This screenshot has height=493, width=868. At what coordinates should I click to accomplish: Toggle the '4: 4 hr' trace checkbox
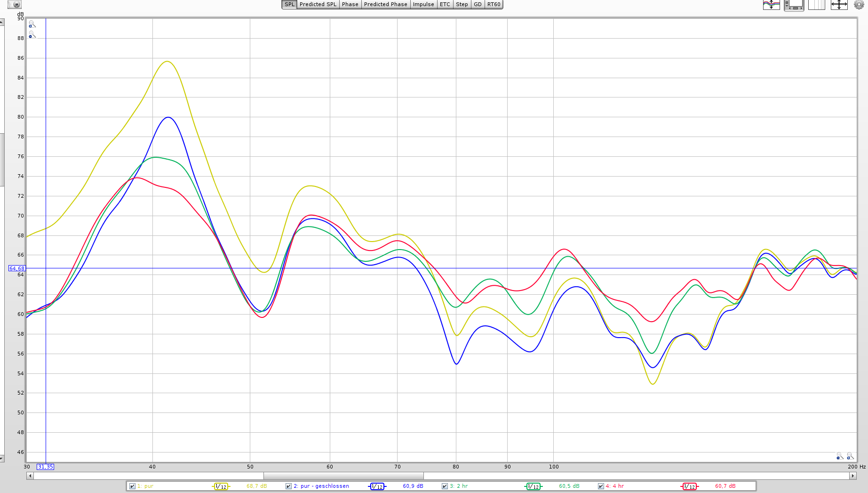coord(601,486)
